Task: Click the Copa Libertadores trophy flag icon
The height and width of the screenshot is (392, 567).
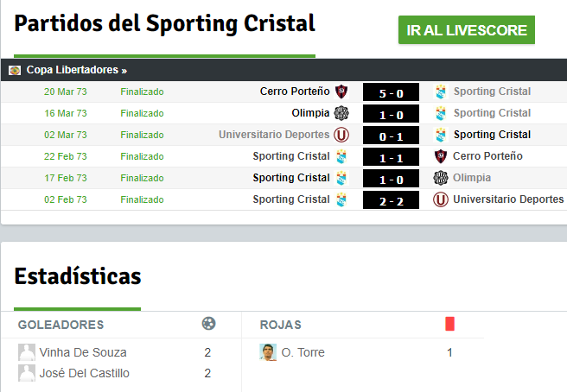Action: coord(15,70)
